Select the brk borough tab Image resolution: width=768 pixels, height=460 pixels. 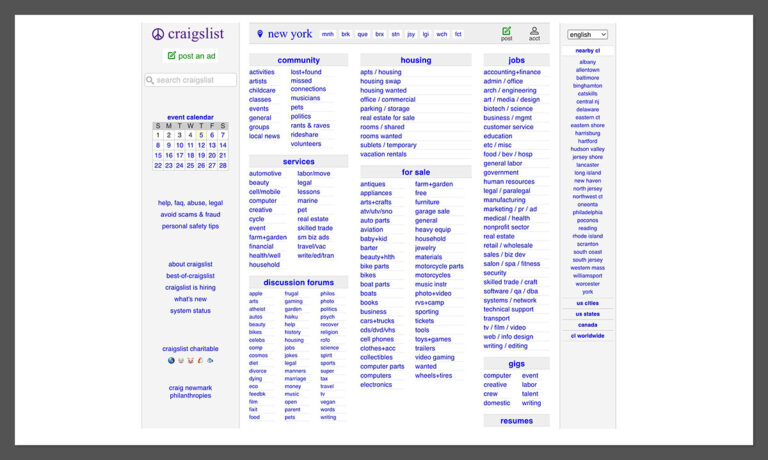coord(345,34)
